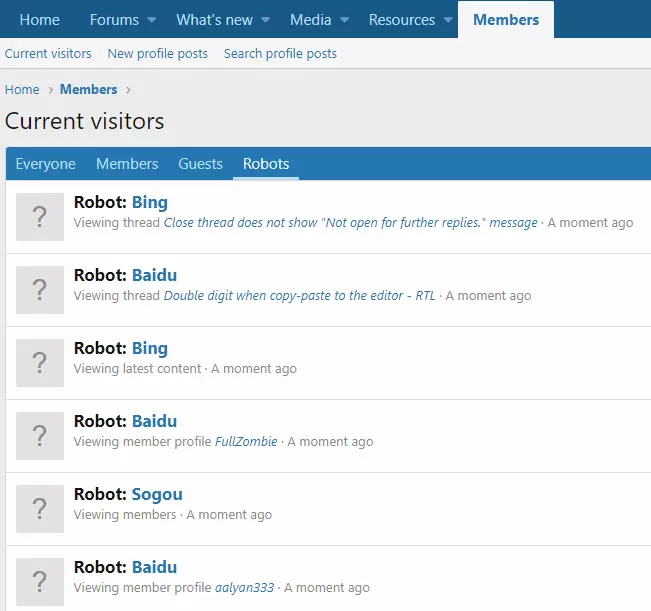Viewport: 651px width, 611px height.
Task: Open the FullZombie member profile link
Action: [x=246, y=441]
